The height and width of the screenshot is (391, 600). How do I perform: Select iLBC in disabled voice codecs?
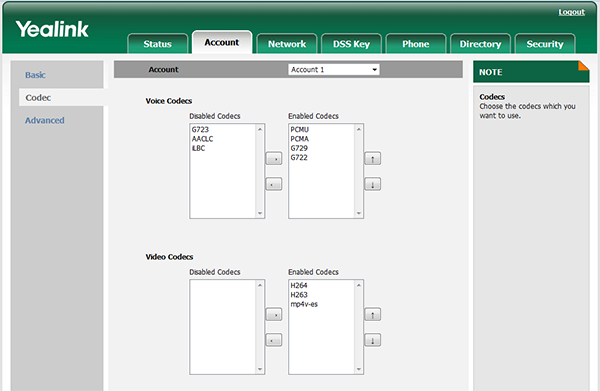(222, 148)
